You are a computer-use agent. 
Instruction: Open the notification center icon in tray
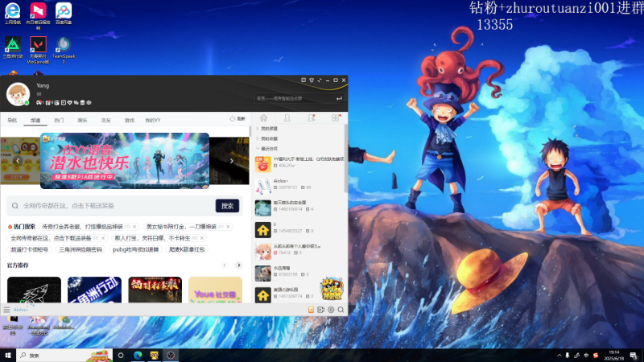[634, 356]
